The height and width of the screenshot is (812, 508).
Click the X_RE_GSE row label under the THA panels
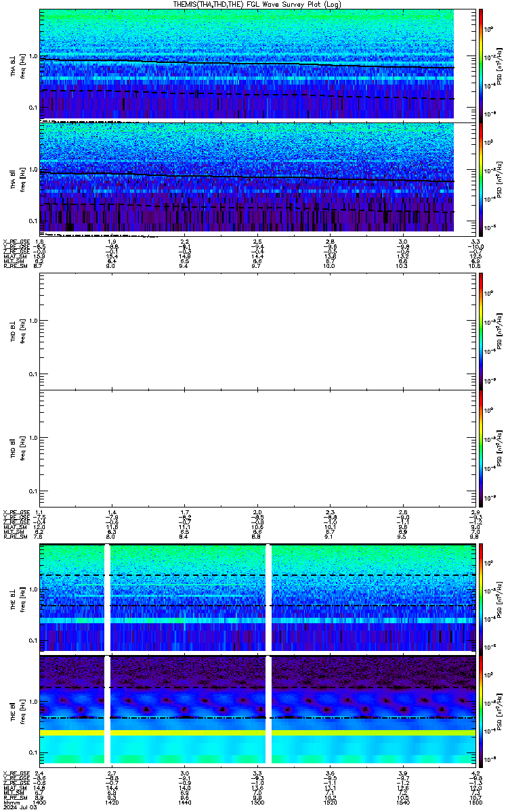point(16,242)
